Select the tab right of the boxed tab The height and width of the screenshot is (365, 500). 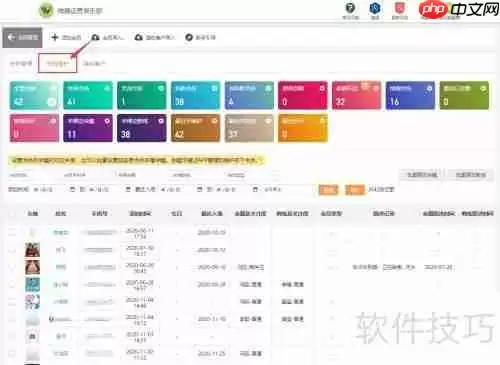(94, 63)
